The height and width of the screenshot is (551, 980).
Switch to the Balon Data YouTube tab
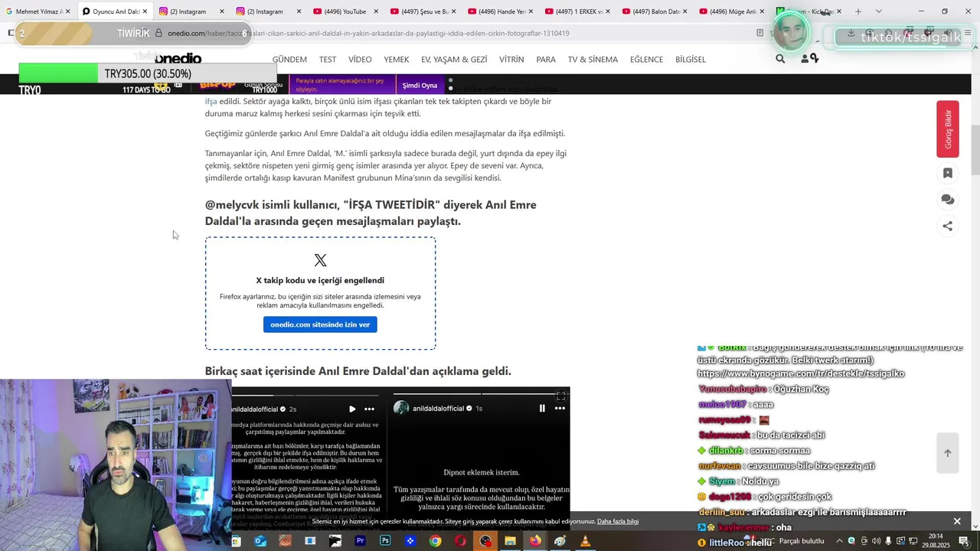pos(655,11)
